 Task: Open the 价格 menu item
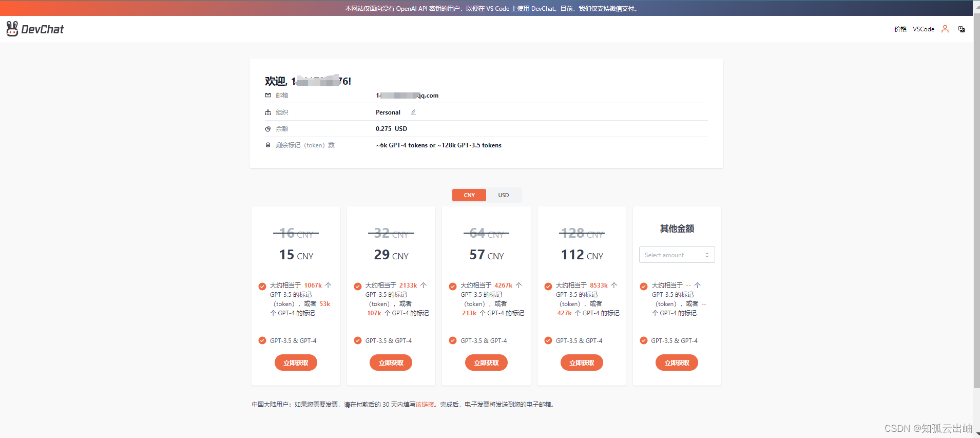click(x=900, y=29)
